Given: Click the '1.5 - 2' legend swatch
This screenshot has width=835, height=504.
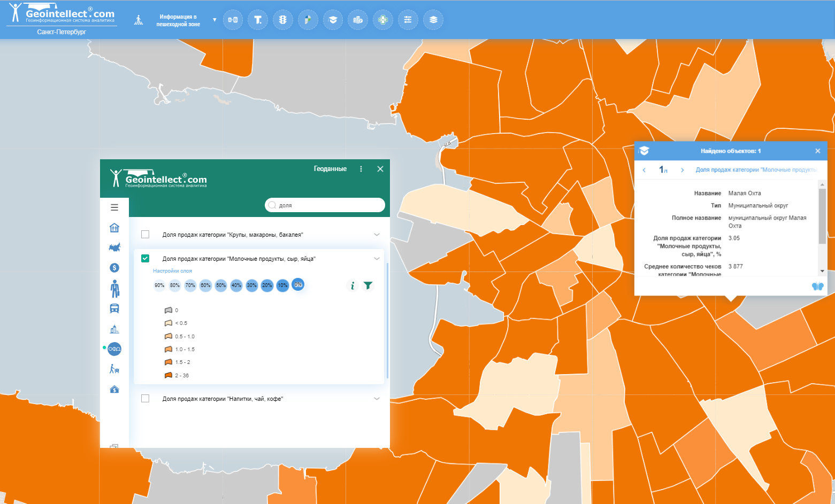Looking at the screenshot, I should [168, 362].
